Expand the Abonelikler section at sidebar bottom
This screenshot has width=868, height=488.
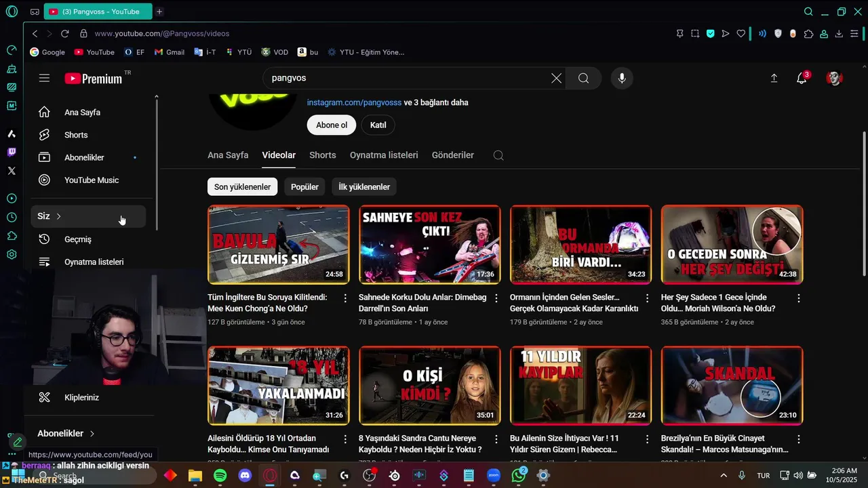66,433
